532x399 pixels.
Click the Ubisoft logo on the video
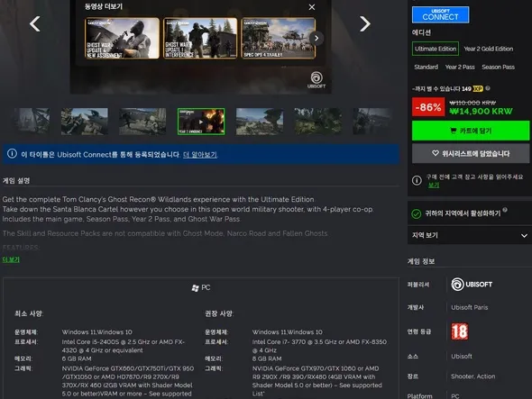pos(316,80)
